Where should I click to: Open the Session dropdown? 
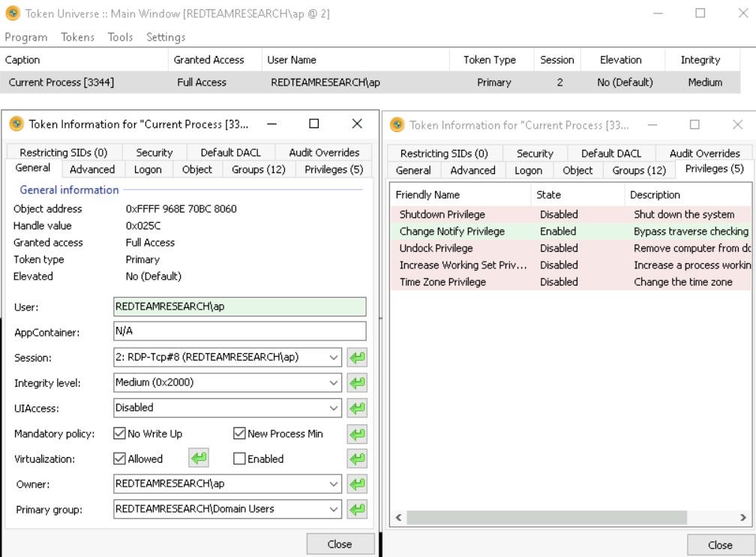click(x=333, y=357)
